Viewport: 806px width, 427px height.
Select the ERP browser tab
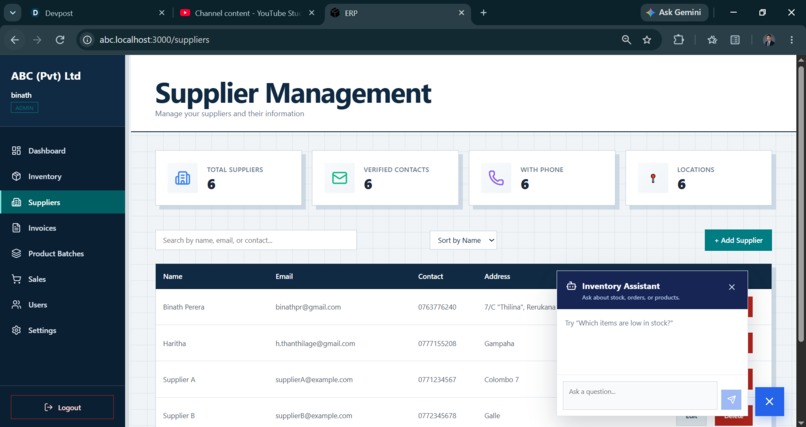point(396,13)
